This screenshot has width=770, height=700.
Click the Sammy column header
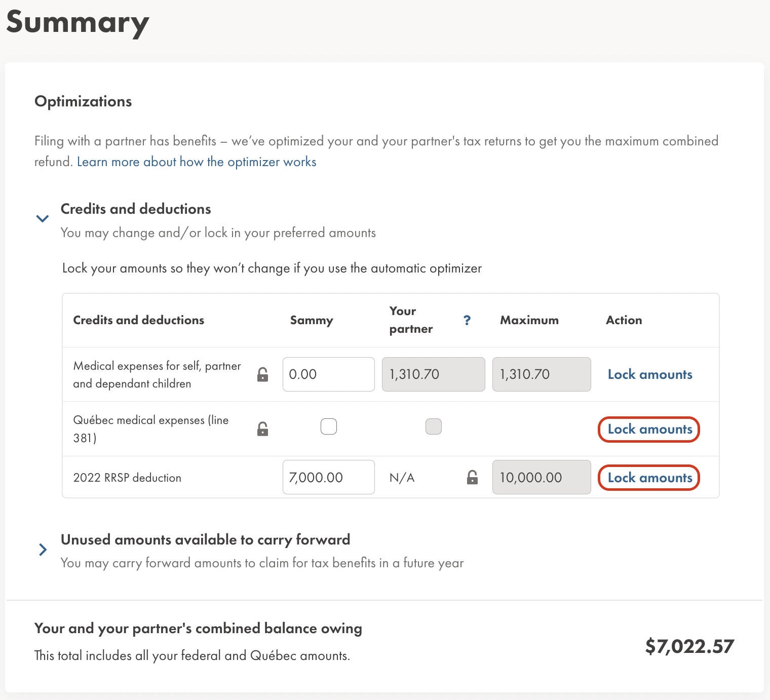click(x=312, y=321)
